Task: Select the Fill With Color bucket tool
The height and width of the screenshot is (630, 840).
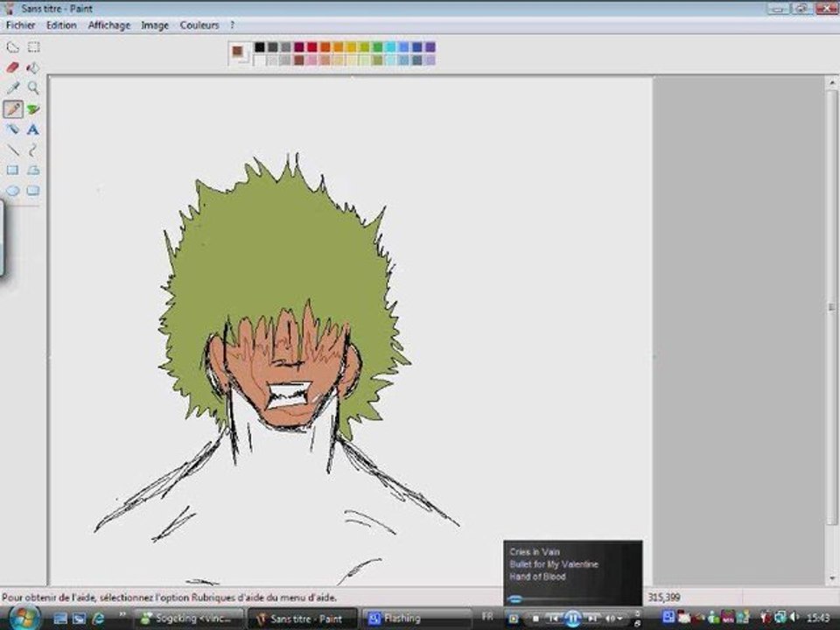Action: click(x=33, y=67)
